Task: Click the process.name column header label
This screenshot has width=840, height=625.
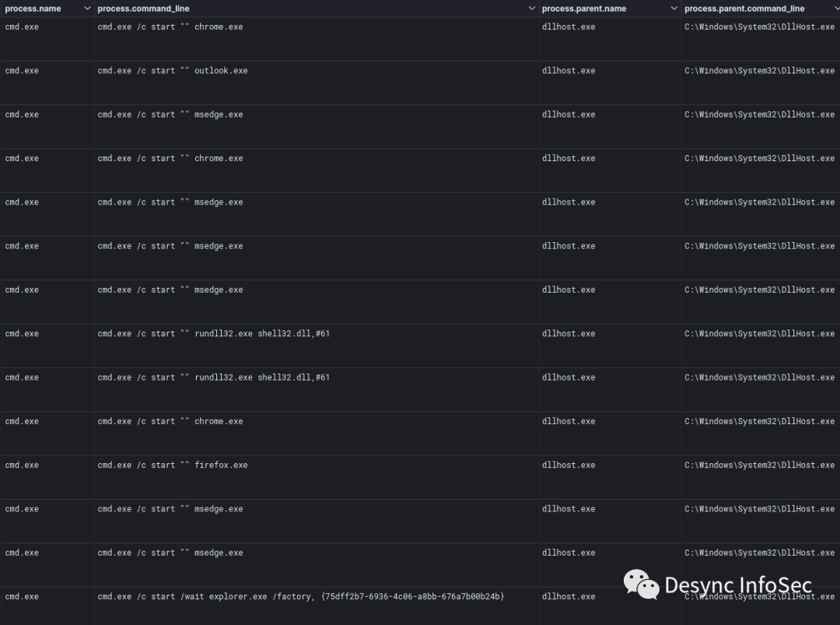Action: pos(33,9)
